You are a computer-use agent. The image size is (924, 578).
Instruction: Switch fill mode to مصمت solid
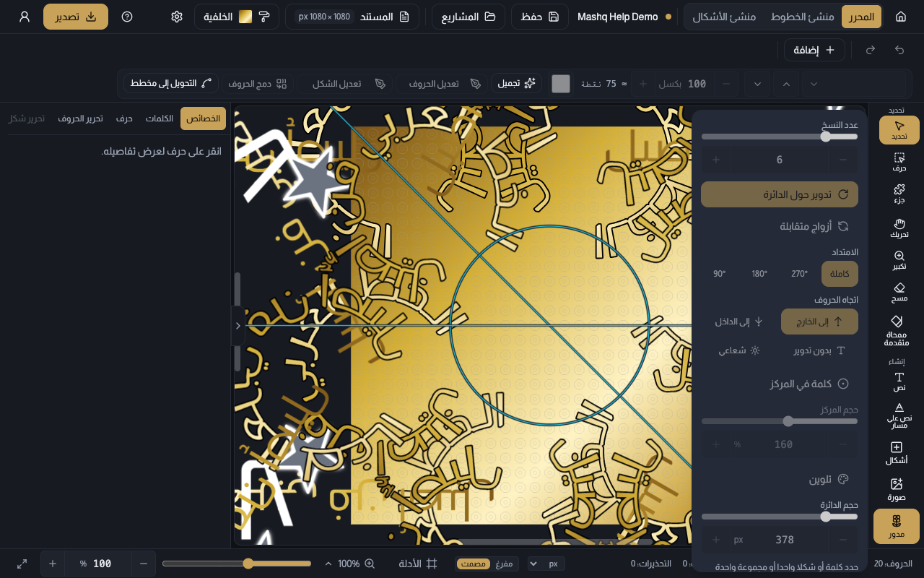[474, 564]
